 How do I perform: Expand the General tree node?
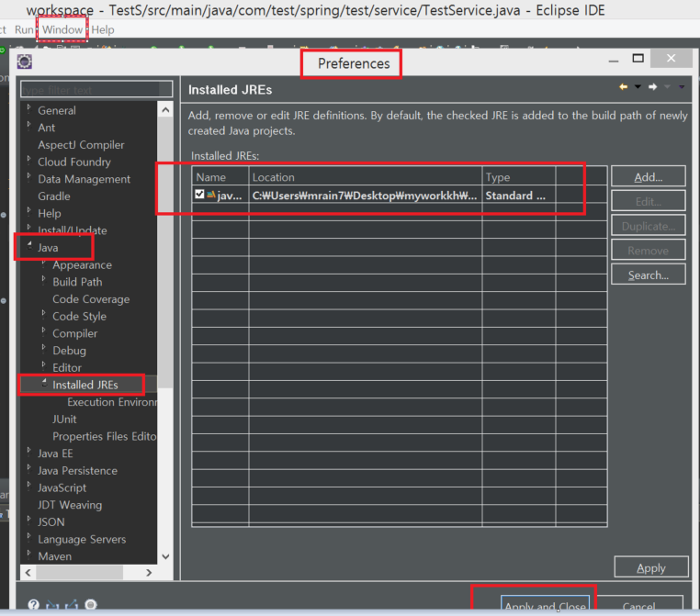point(29,107)
